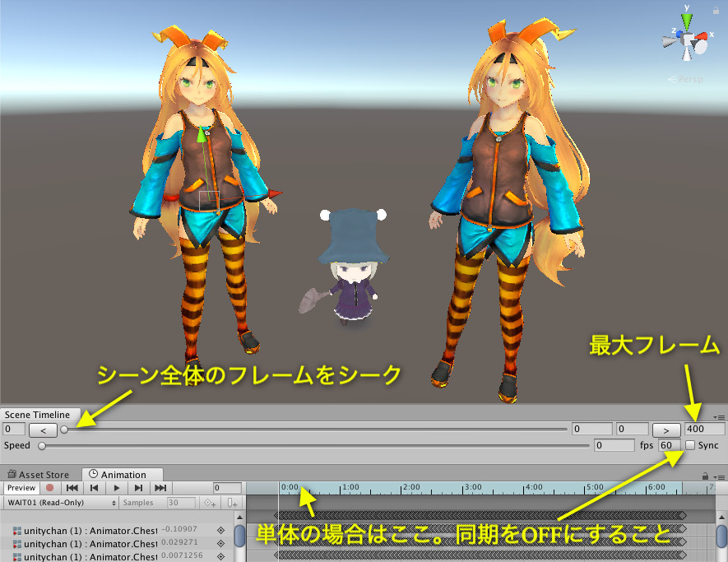Click the 1:00 mark on animation timeline

[x=350, y=487]
